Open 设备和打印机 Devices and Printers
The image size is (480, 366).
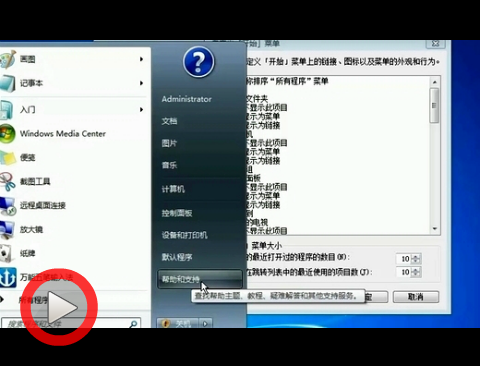(x=184, y=235)
